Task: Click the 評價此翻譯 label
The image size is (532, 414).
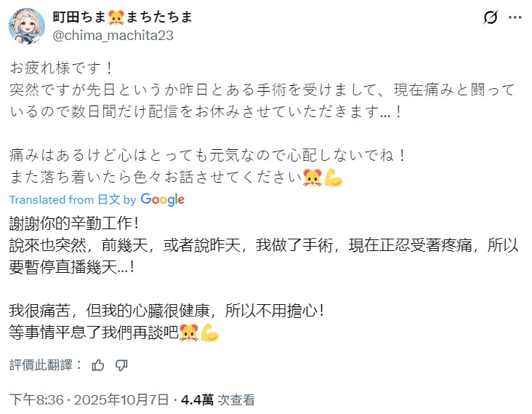Action: [x=47, y=365]
